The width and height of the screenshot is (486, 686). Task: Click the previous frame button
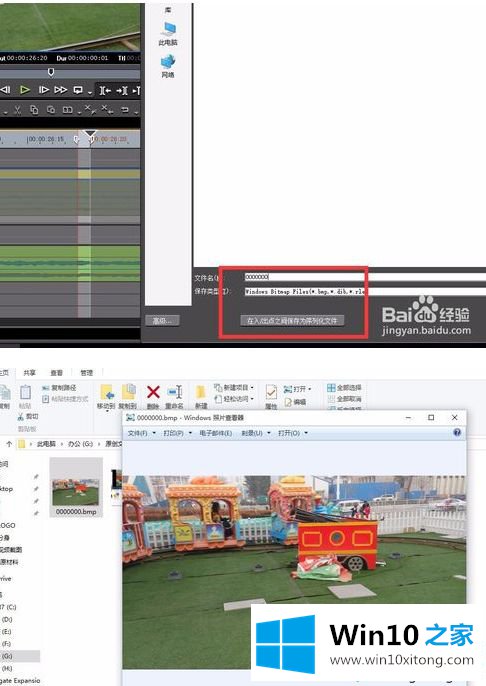[x=6, y=90]
